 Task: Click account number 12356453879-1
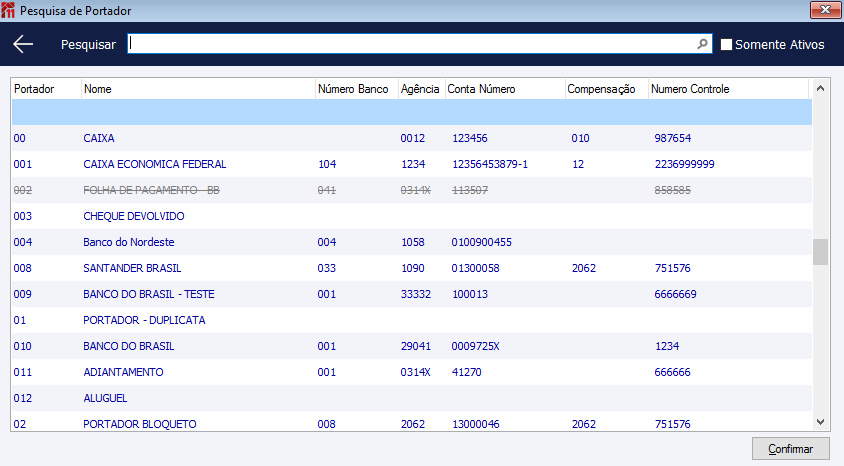click(490, 164)
